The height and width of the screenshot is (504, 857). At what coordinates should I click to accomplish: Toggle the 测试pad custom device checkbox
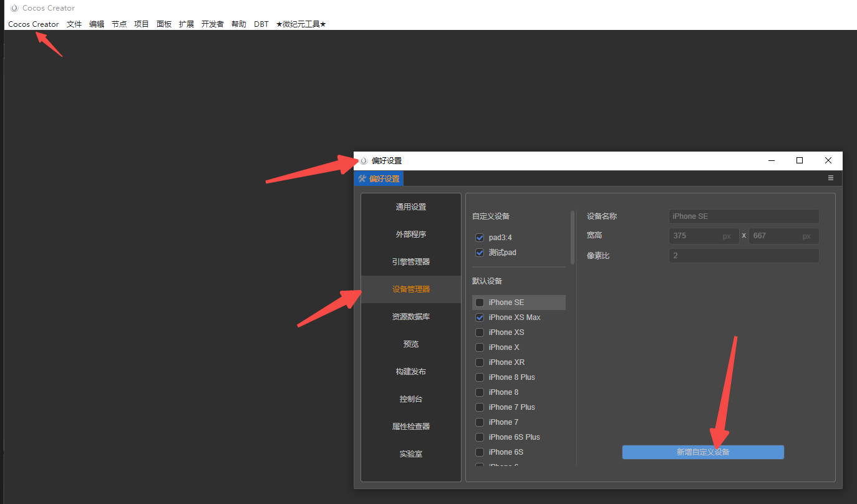[480, 253]
